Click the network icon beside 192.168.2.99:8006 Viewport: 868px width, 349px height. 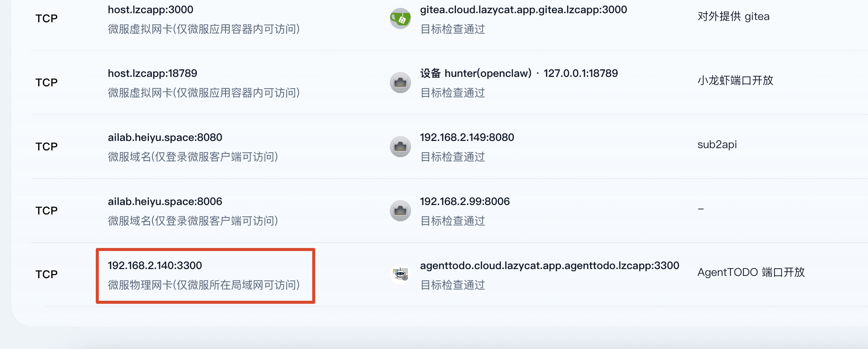pyautogui.click(x=400, y=211)
